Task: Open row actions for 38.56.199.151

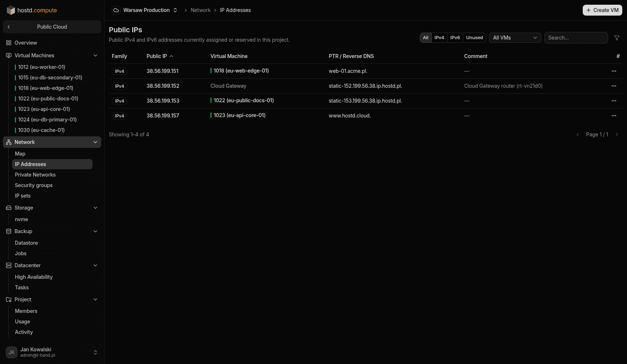Action: click(614, 71)
